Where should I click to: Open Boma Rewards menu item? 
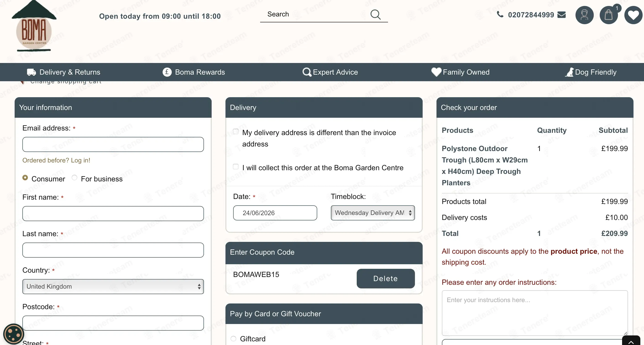pos(194,72)
